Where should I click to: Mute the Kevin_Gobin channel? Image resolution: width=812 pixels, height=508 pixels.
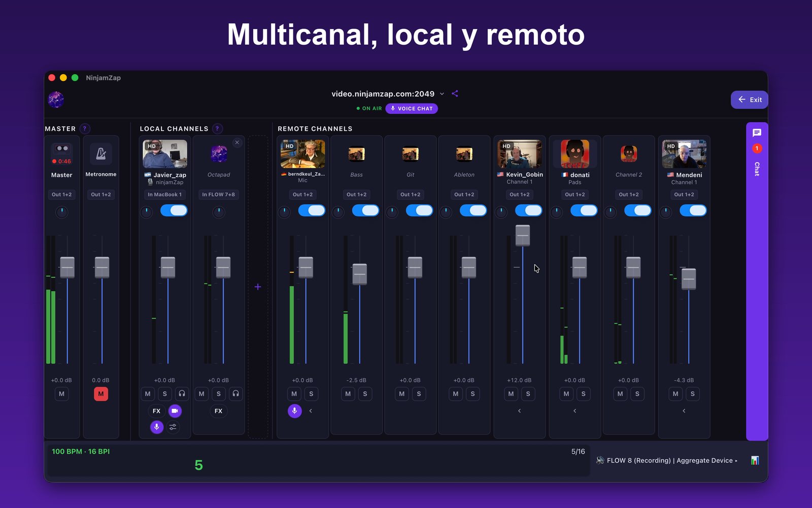click(511, 394)
